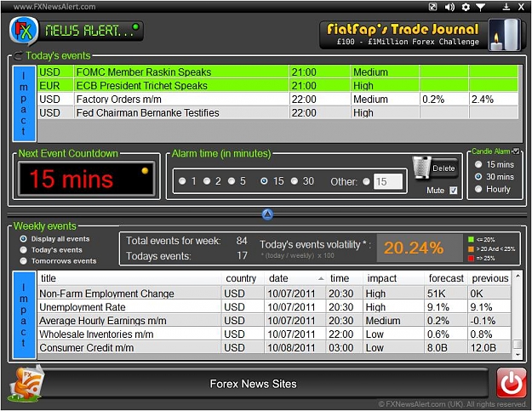Open the candle journal image

pyautogui.click(x=505, y=35)
